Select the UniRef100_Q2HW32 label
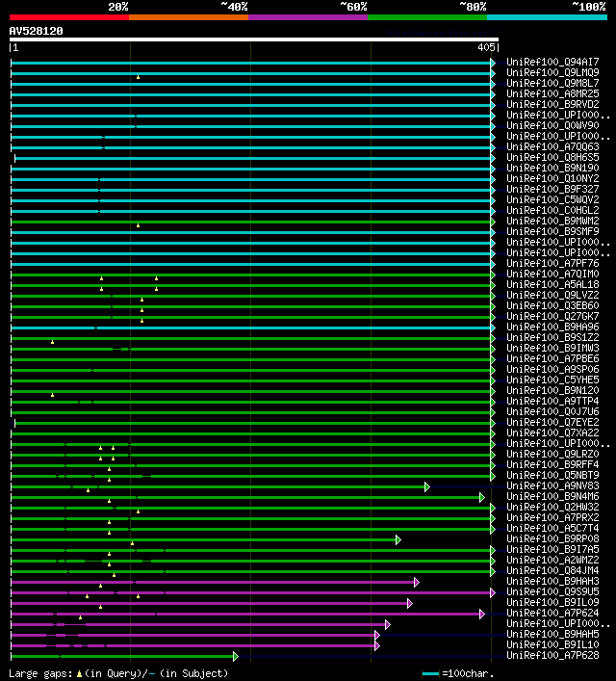The height and width of the screenshot is (681, 616). click(x=552, y=507)
